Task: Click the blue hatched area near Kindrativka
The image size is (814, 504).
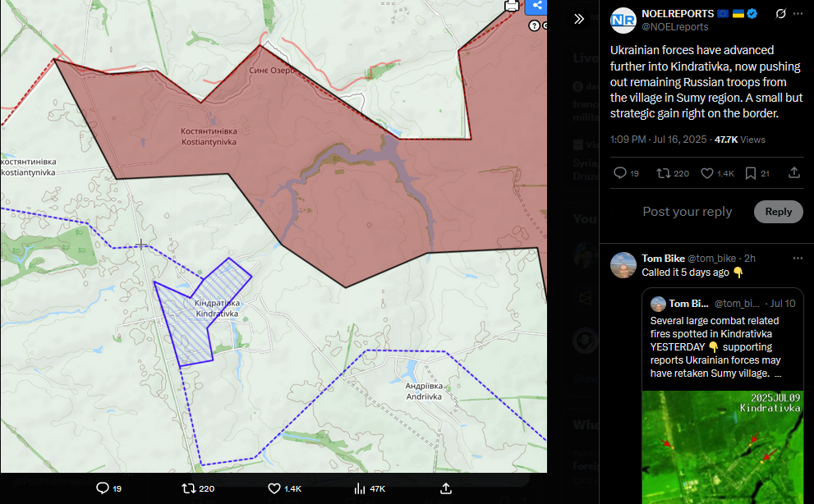Action: tap(190, 332)
